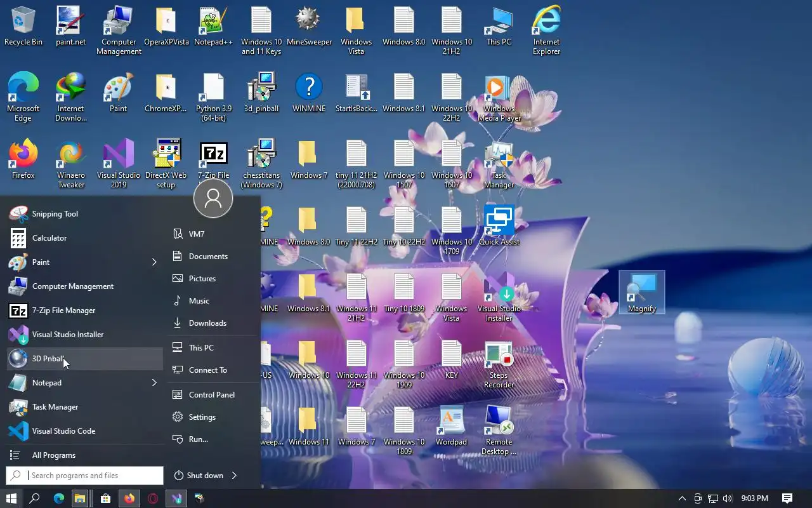Click the Run... entry in Start menu
This screenshot has width=812, height=508.
pyautogui.click(x=213, y=439)
